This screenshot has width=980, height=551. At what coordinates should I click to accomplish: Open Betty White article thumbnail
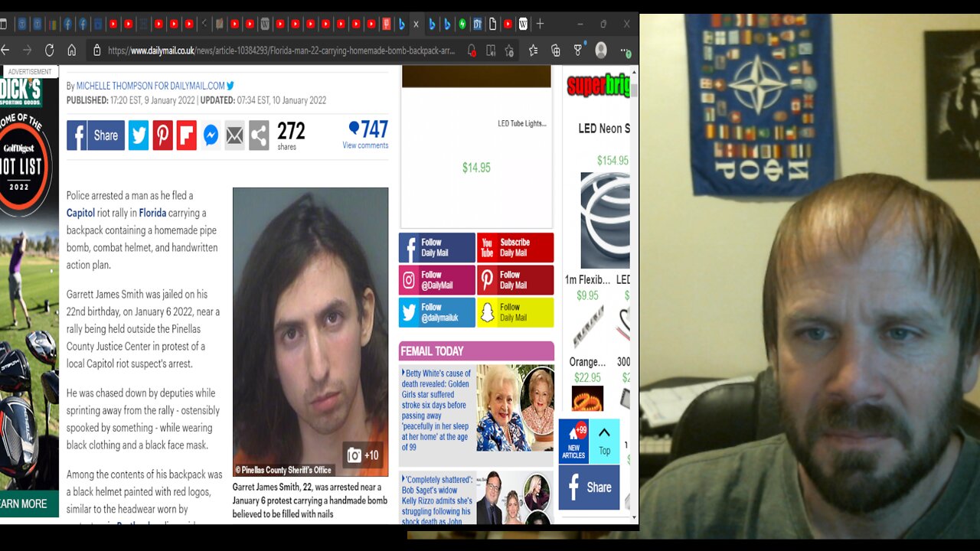(515, 408)
